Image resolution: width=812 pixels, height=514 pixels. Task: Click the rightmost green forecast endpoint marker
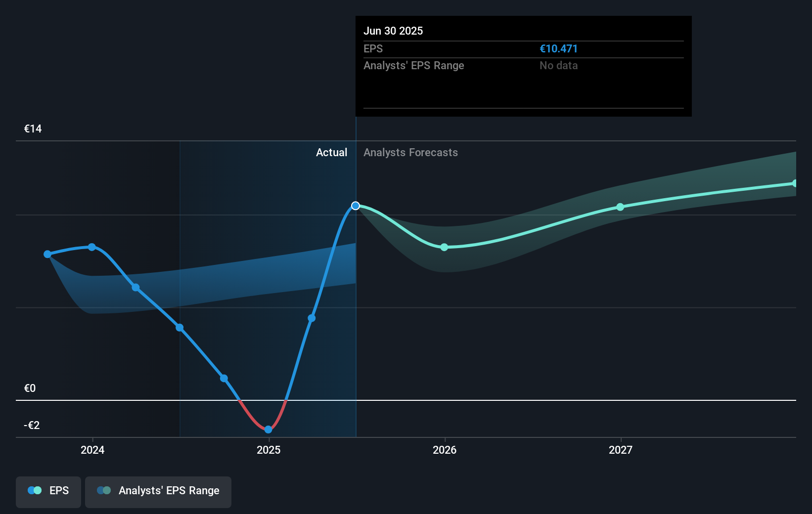[x=795, y=183]
